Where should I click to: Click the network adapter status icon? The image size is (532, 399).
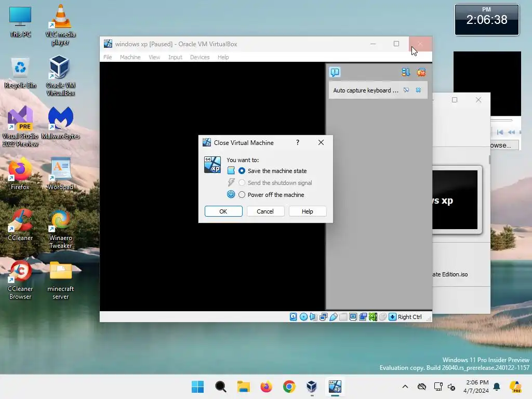(323, 316)
